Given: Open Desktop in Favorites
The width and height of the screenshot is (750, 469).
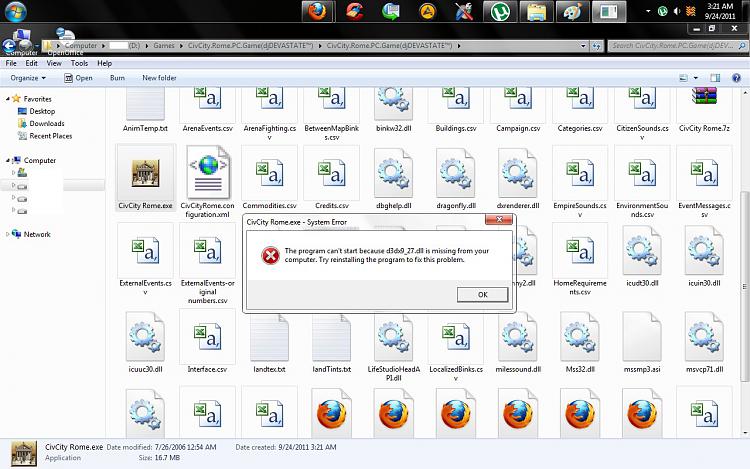Looking at the screenshot, I should 36,111.
